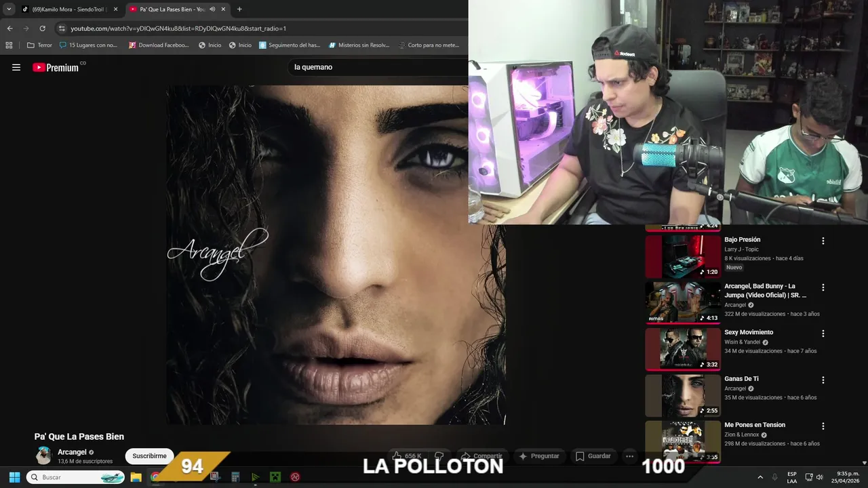This screenshot has height=488, width=868.
Task: Subscribe via the Suscribirme button
Action: (x=149, y=456)
